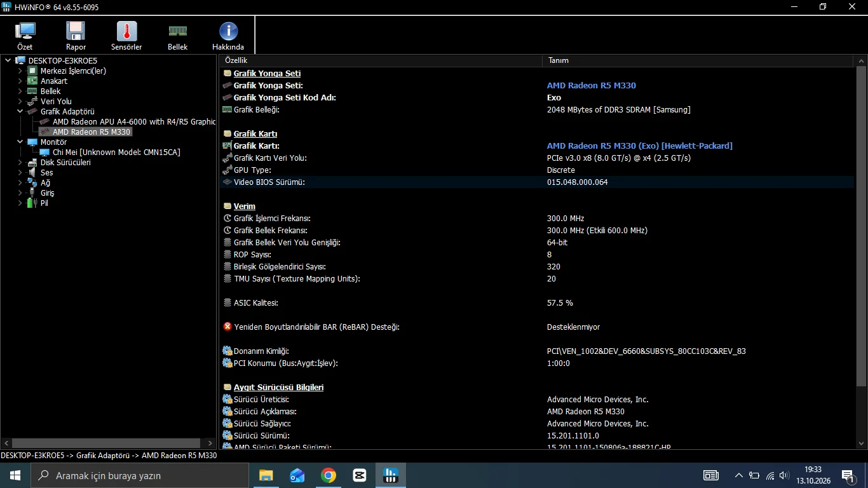Click the AMD Radeon R5 M330 chipset link

pyautogui.click(x=591, y=86)
